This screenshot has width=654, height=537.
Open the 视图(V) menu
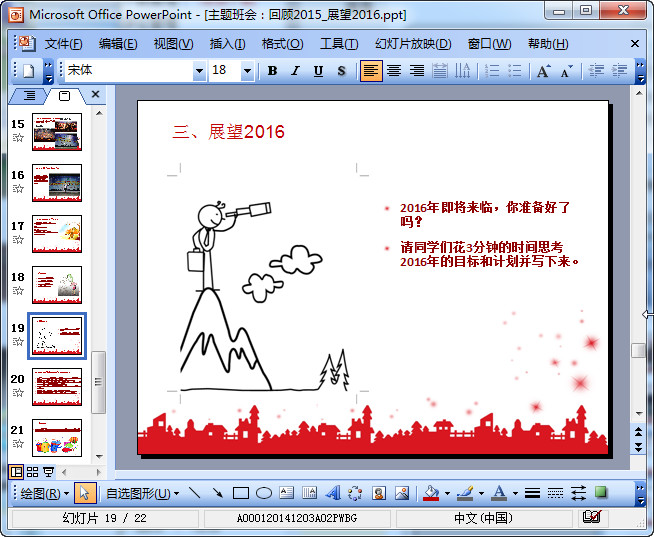174,44
